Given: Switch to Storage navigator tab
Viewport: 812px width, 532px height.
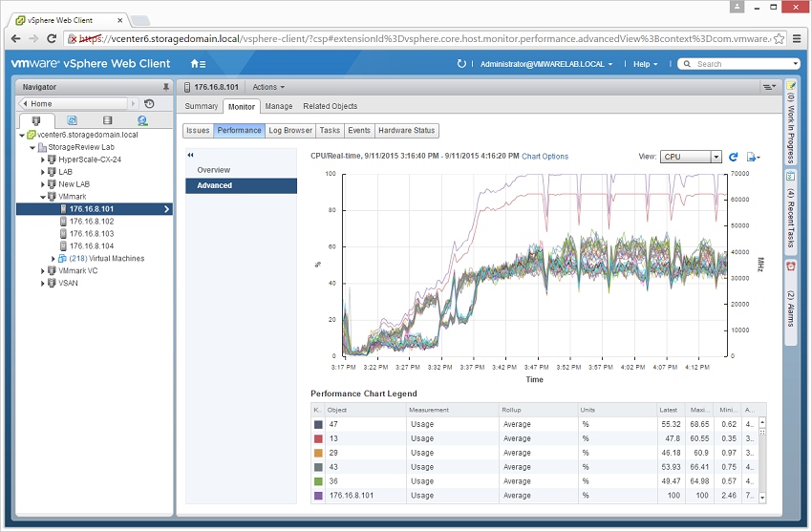Looking at the screenshot, I should click(x=107, y=120).
